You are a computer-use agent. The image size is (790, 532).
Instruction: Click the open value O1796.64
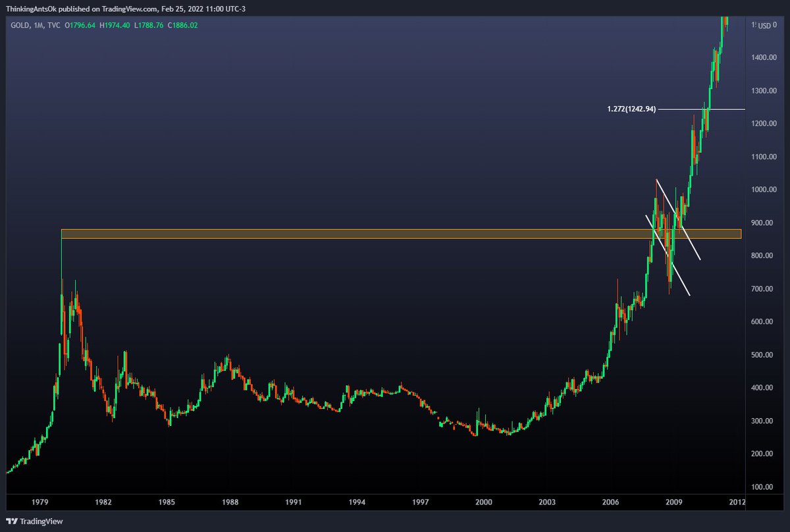pyautogui.click(x=82, y=25)
